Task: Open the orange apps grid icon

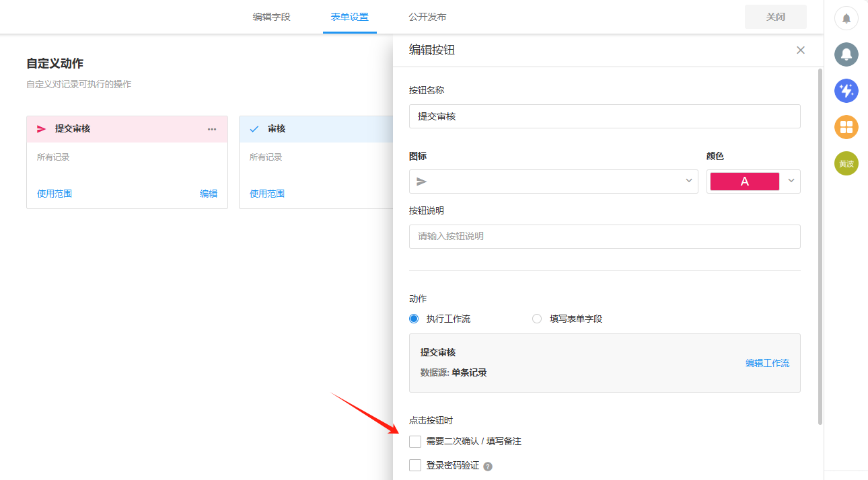Action: tap(846, 127)
